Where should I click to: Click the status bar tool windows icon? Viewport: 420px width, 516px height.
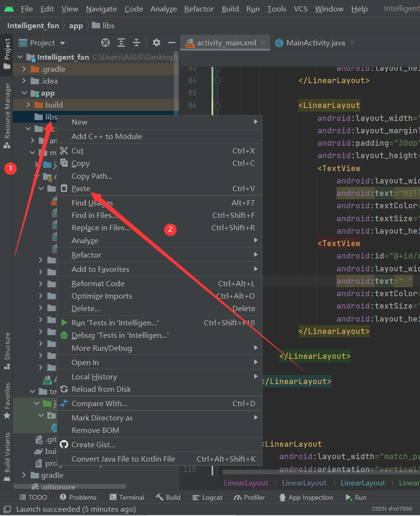click(7, 509)
